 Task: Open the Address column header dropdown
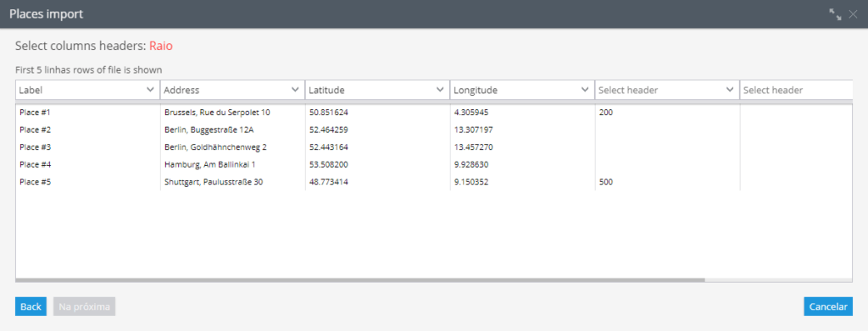coord(232,90)
